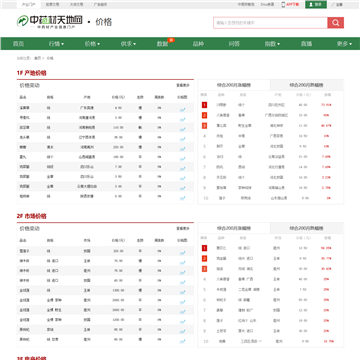Click the red rank 1 badge in 产地 ranking
Viewport: 360px width, 360px height.
[x=204, y=105]
